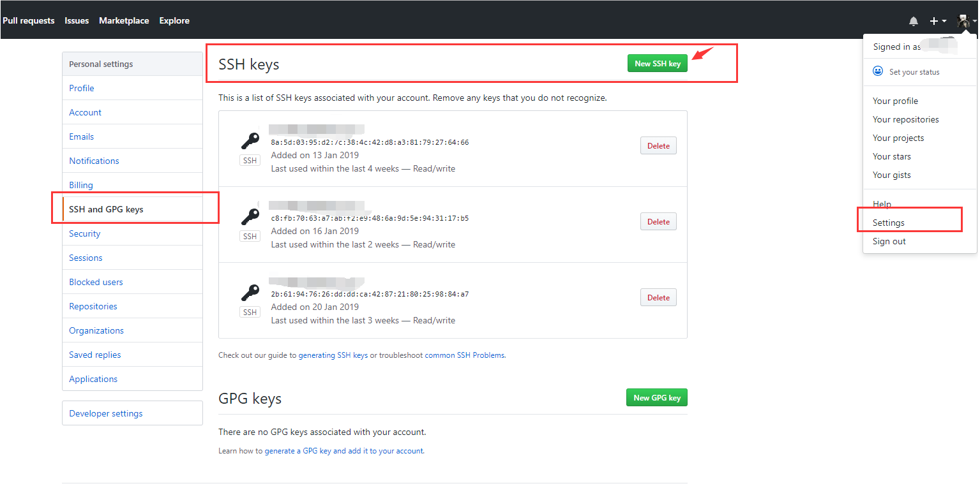
Task: Click the key icon for the 13 Jan 2019 key
Action: (250, 141)
